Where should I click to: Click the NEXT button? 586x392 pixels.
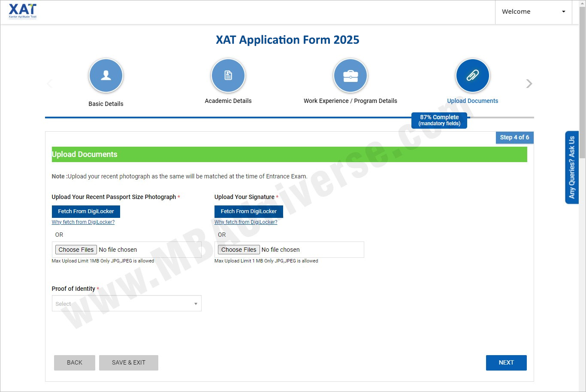(506, 362)
